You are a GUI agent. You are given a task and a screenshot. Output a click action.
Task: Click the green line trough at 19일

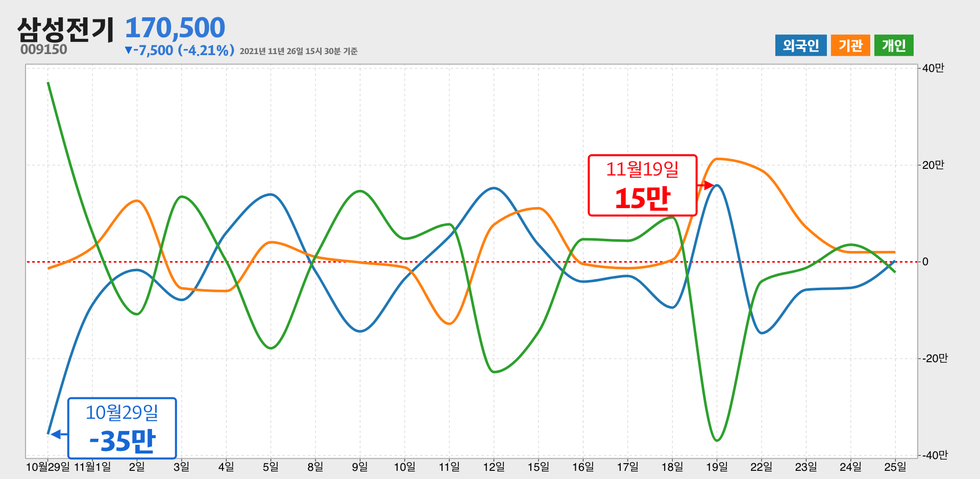pyautogui.click(x=717, y=440)
